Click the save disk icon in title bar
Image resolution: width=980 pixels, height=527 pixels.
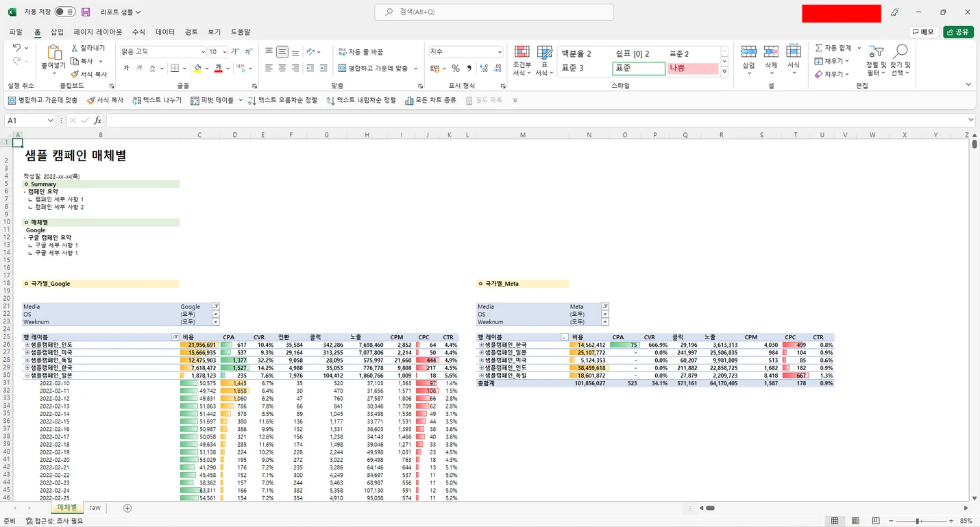(86, 12)
